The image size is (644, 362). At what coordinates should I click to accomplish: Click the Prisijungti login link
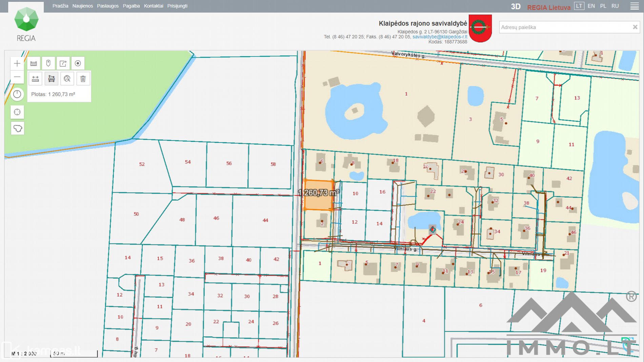tap(177, 6)
